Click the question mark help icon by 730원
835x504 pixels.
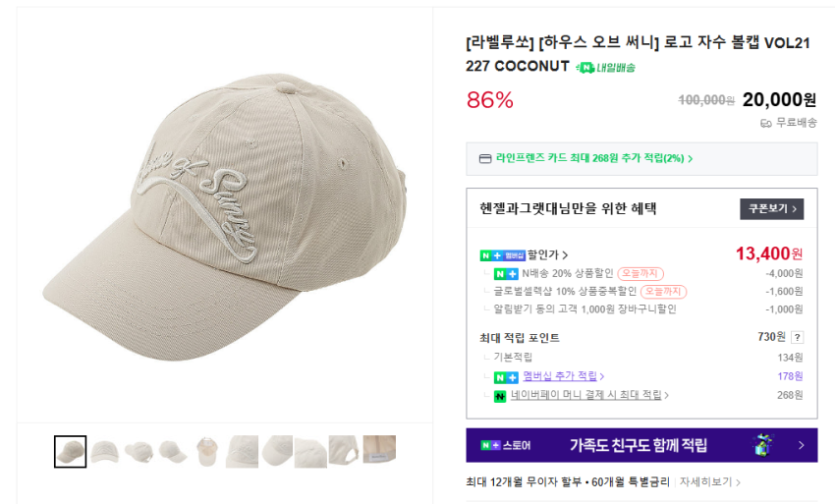(798, 337)
